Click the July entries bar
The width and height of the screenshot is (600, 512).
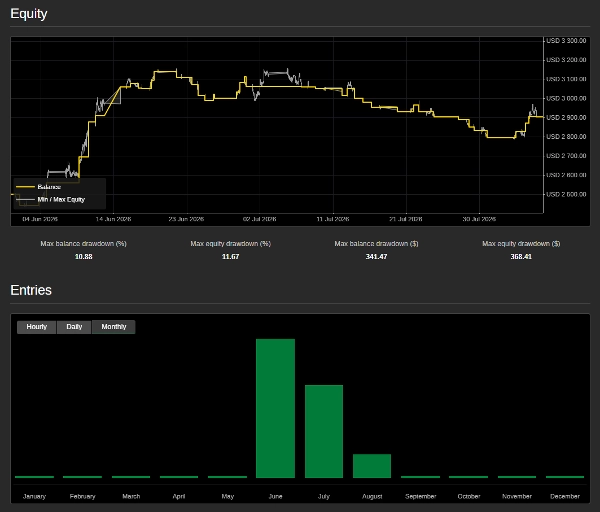(324, 431)
